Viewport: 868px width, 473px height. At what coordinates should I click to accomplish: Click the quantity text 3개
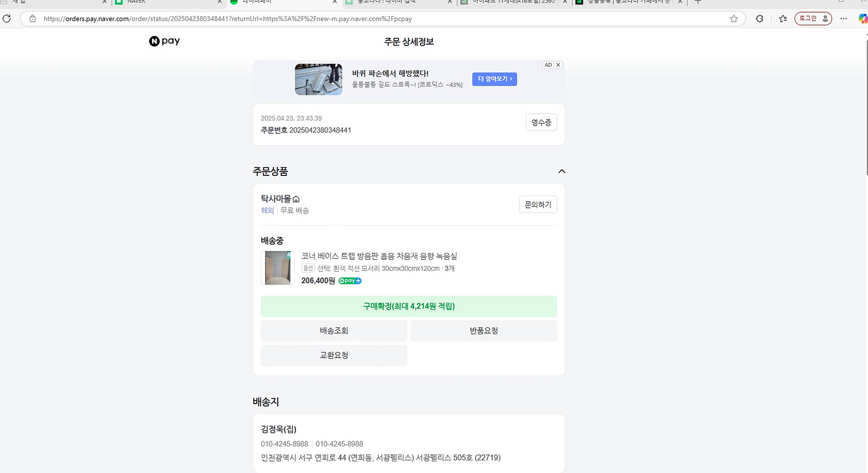pos(450,268)
